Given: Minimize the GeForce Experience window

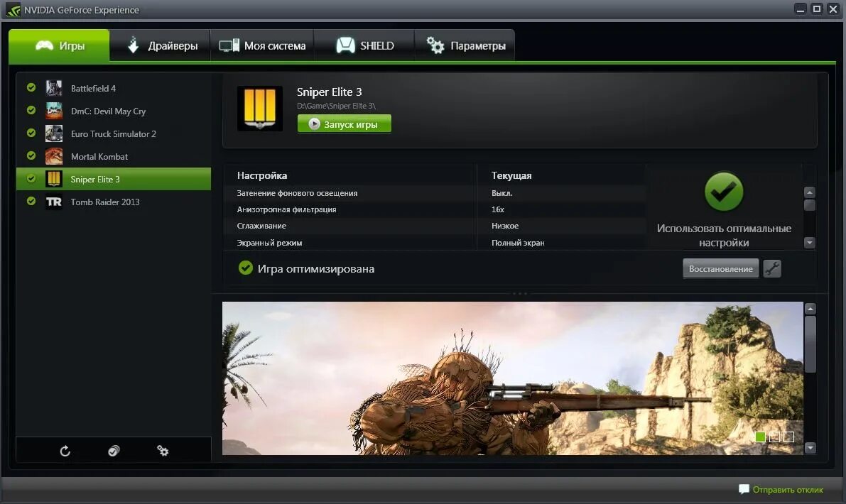Looking at the screenshot, I should pos(801,9).
